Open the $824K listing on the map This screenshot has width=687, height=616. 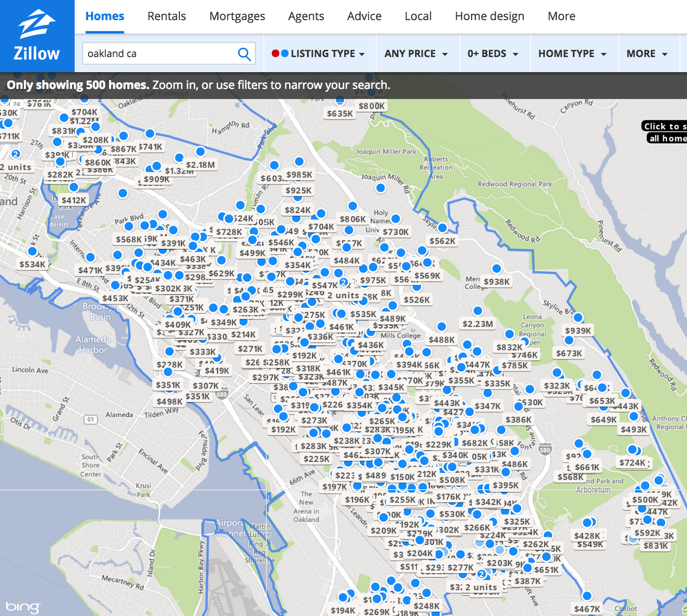click(298, 210)
